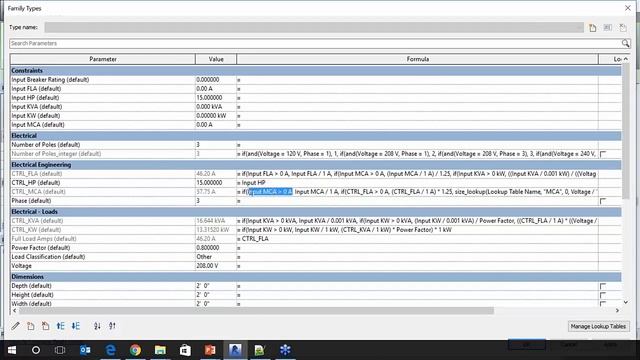Click Manage Lookup Tables button

coord(598,326)
